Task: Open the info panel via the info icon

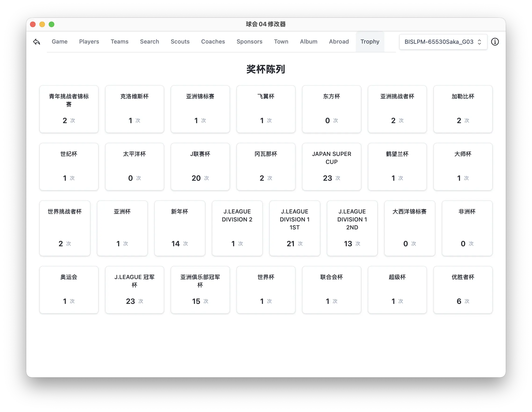Action: click(x=495, y=42)
